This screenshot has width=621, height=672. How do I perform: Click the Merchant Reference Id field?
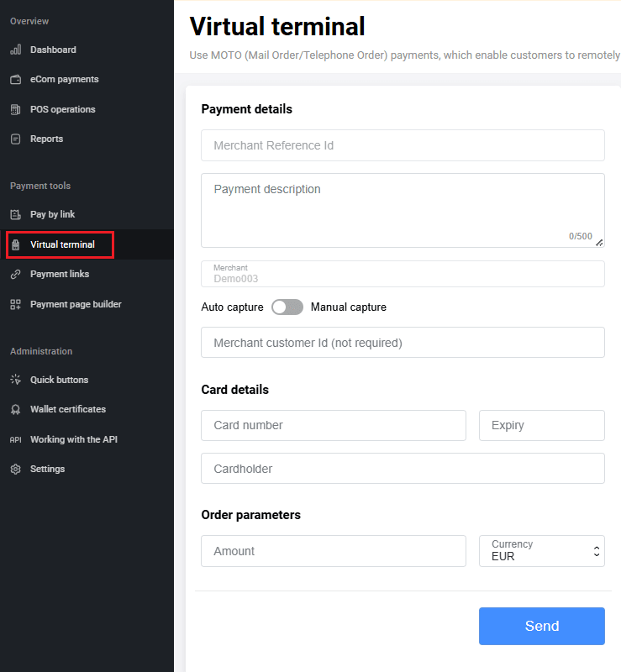point(403,145)
